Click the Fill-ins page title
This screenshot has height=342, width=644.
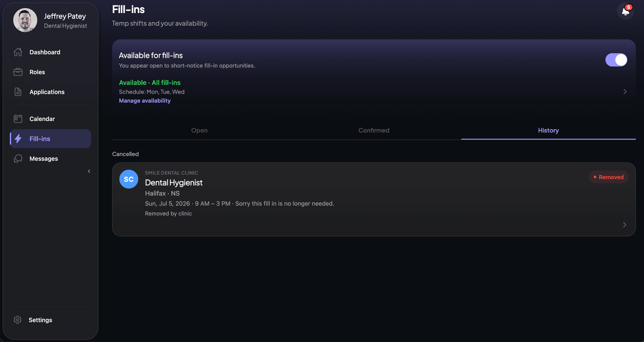(x=128, y=9)
